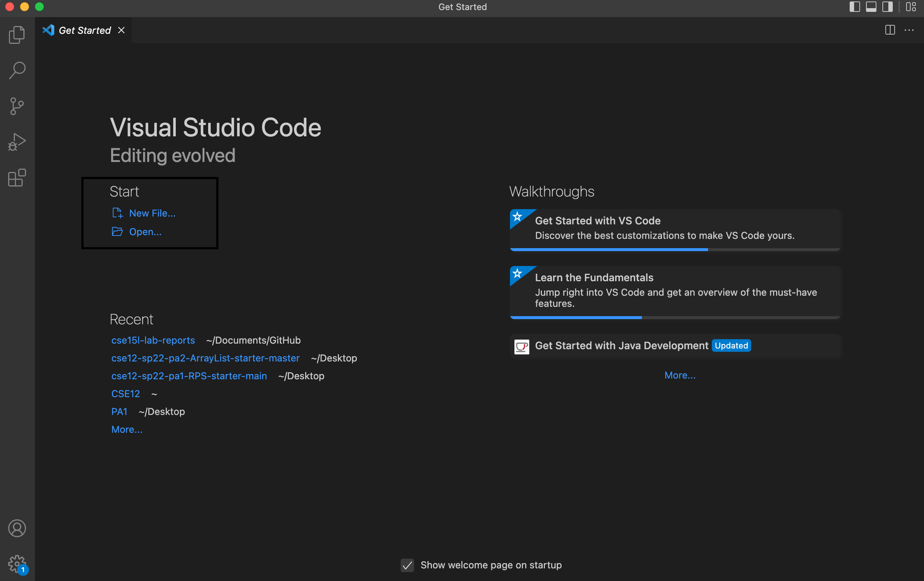Image resolution: width=924 pixels, height=581 pixels.
Task: Open the Explorer view in activity bar
Action: 17,35
